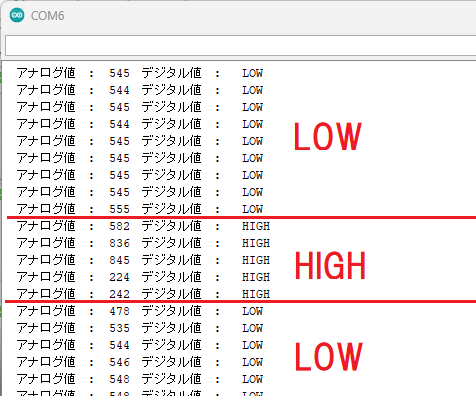Select the analog value 555
476x397 pixels.
tap(119, 209)
